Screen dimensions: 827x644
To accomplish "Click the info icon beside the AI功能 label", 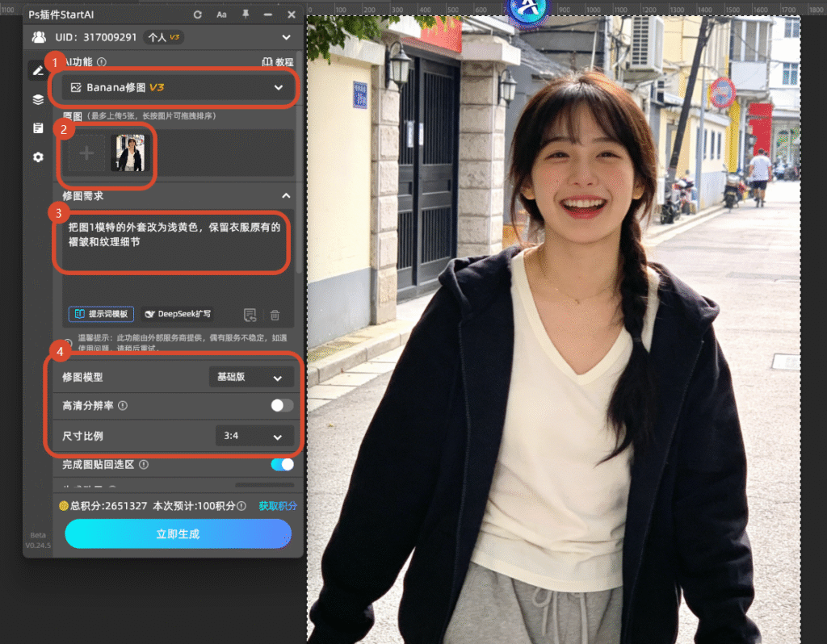I will (x=102, y=61).
